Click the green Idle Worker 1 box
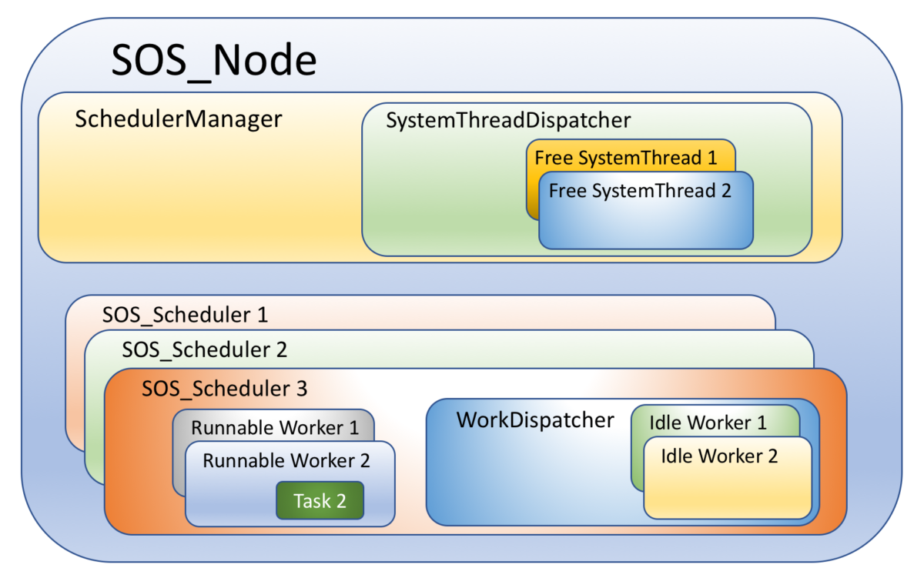The height and width of the screenshot is (578, 924). tap(708, 423)
